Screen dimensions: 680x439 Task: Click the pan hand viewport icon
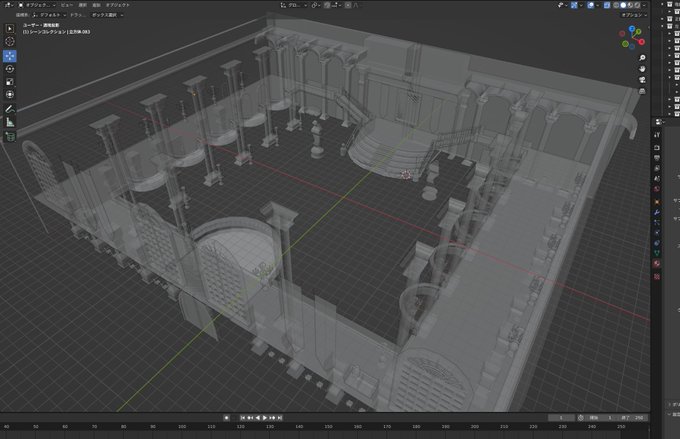642,69
